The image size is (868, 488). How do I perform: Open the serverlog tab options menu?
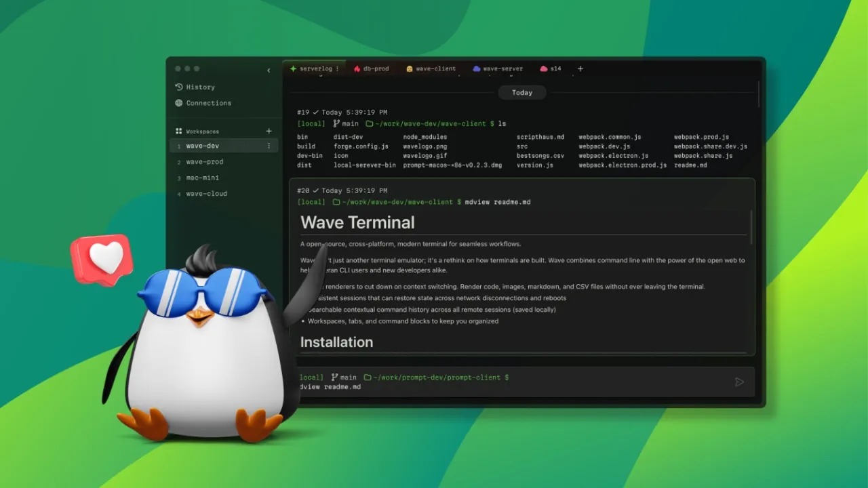338,68
